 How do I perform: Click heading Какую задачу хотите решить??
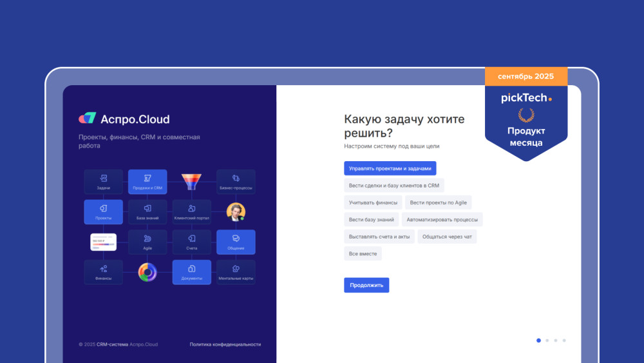pos(404,126)
